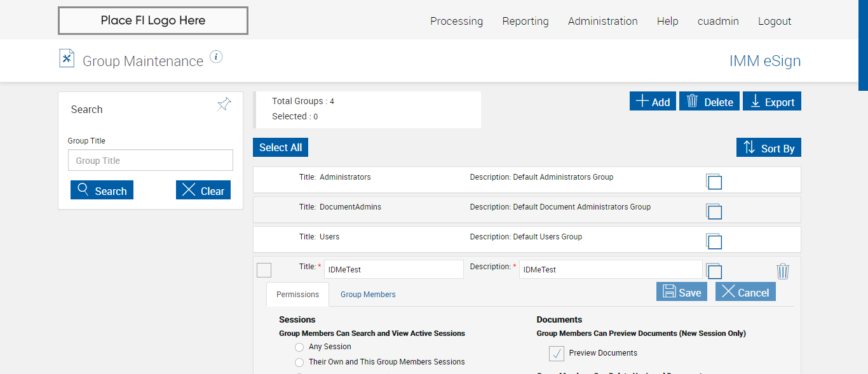The width and height of the screenshot is (868, 374).
Task: Click the Export button
Action: 772,102
